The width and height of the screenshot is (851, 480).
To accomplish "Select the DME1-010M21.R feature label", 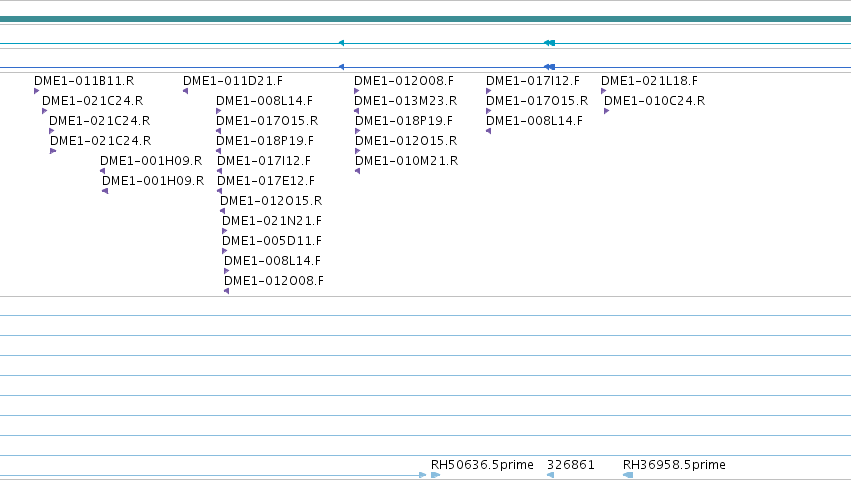I will point(407,161).
